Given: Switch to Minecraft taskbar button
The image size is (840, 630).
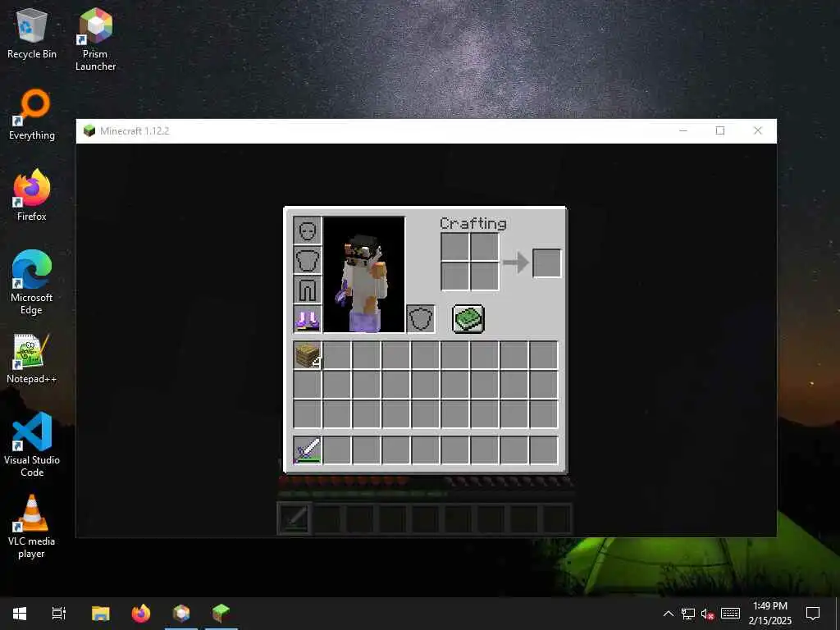Looking at the screenshot, I should click(221, 614).
